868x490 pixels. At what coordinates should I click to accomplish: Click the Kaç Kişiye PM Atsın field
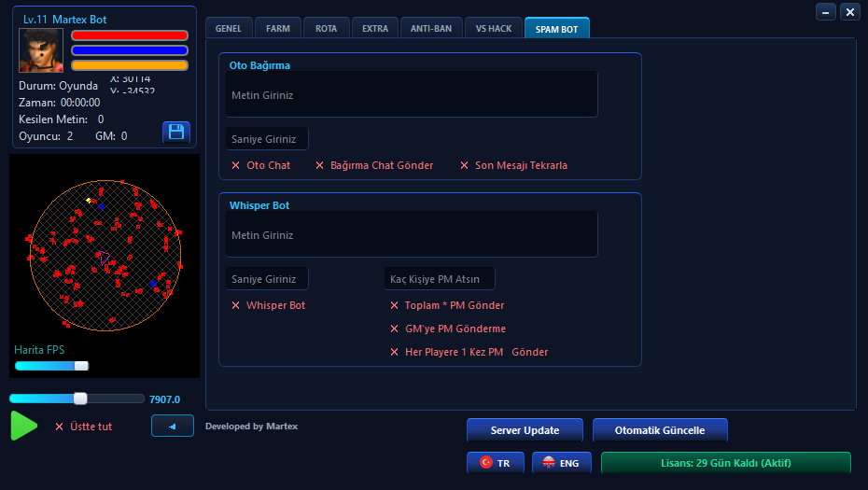point(440,279)
